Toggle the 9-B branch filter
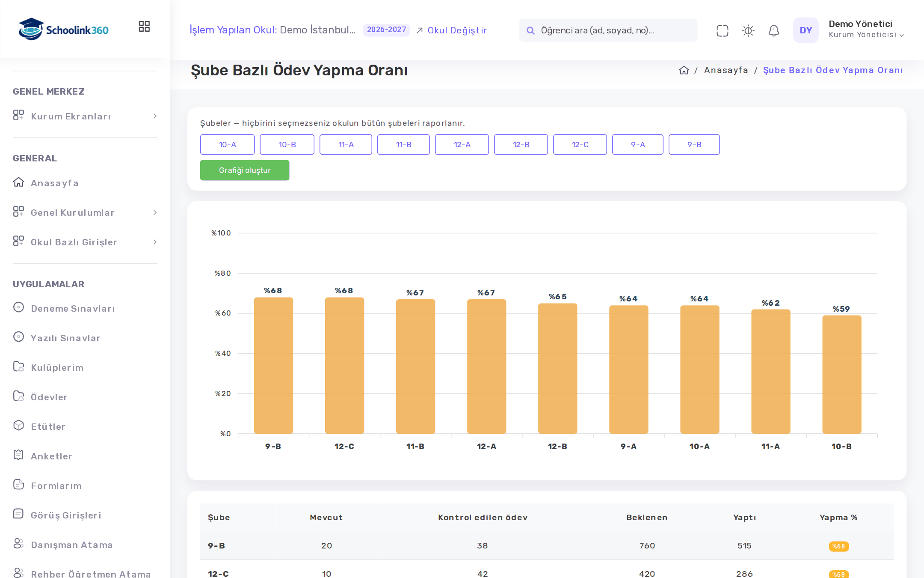924x578 pixels. (x=694, y=144)
